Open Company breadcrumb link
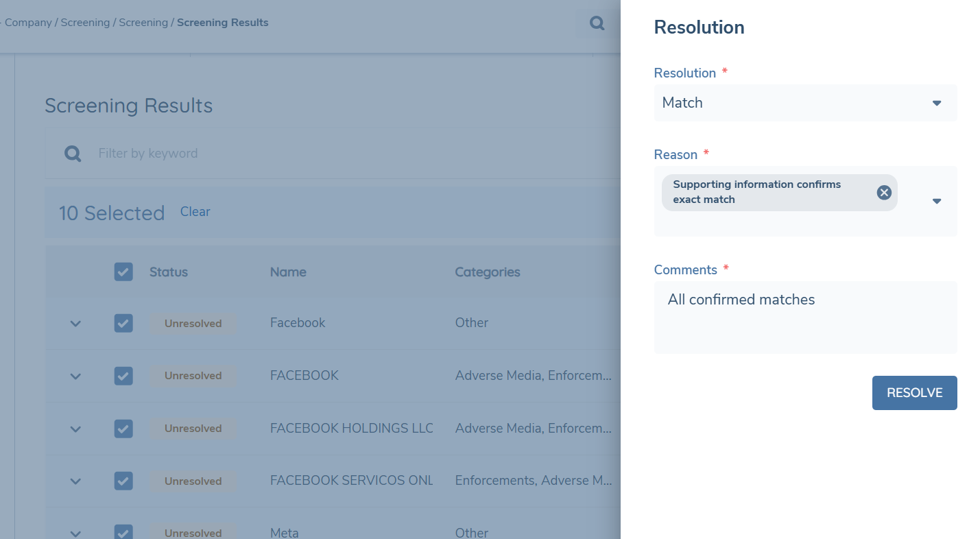The width and height of the screenshot is (980, 539). 28,23
